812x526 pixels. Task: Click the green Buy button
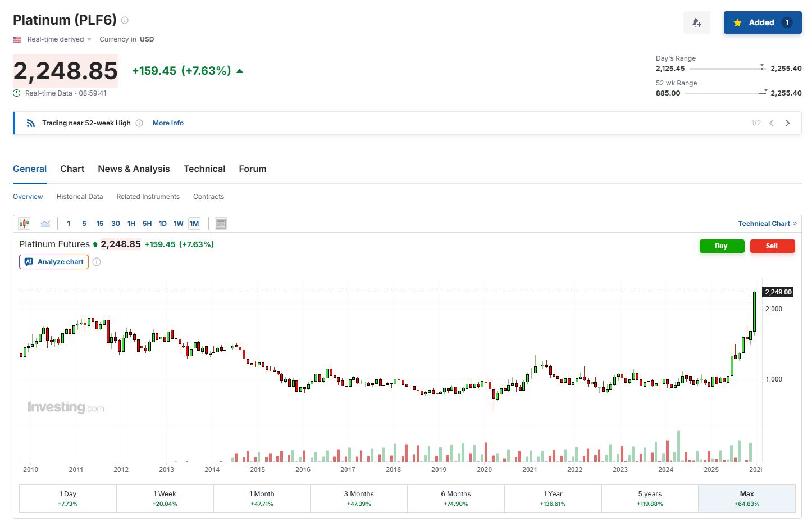coord(722,246)
